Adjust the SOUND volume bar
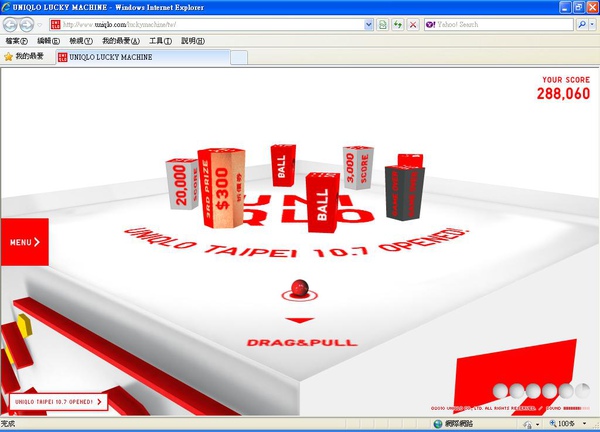 [577, 408]
